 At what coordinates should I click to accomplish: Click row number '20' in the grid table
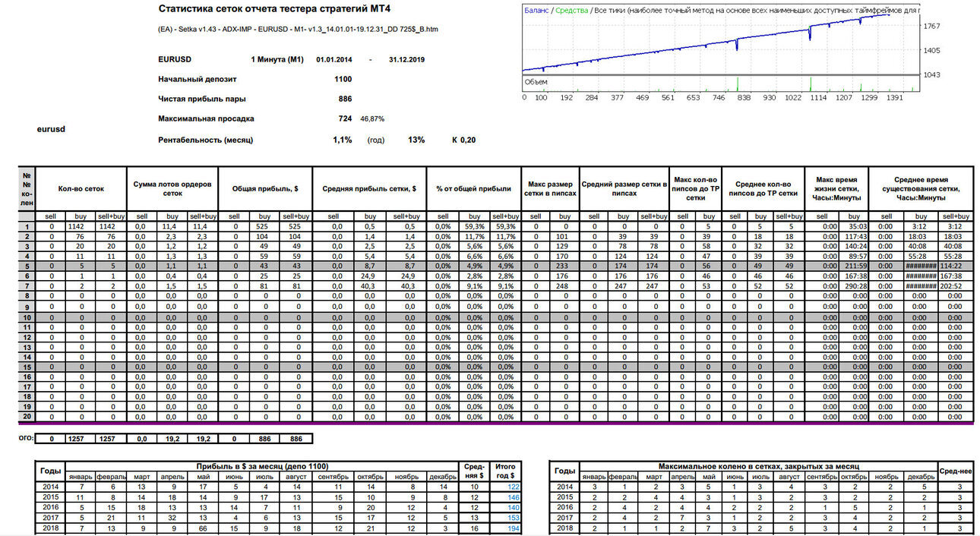coord(27,417)
